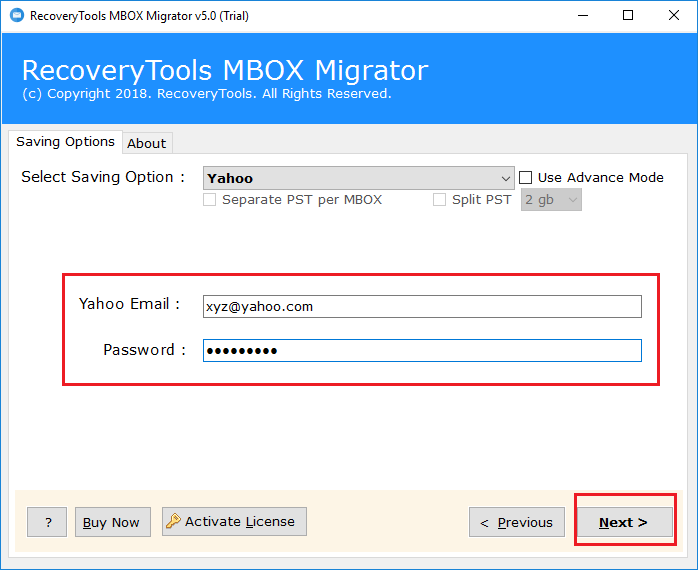Image resolution: width=698 pixels, height=572 pixels.
Task: Toggle the Split PST checkbox
Action: point(439,199)
